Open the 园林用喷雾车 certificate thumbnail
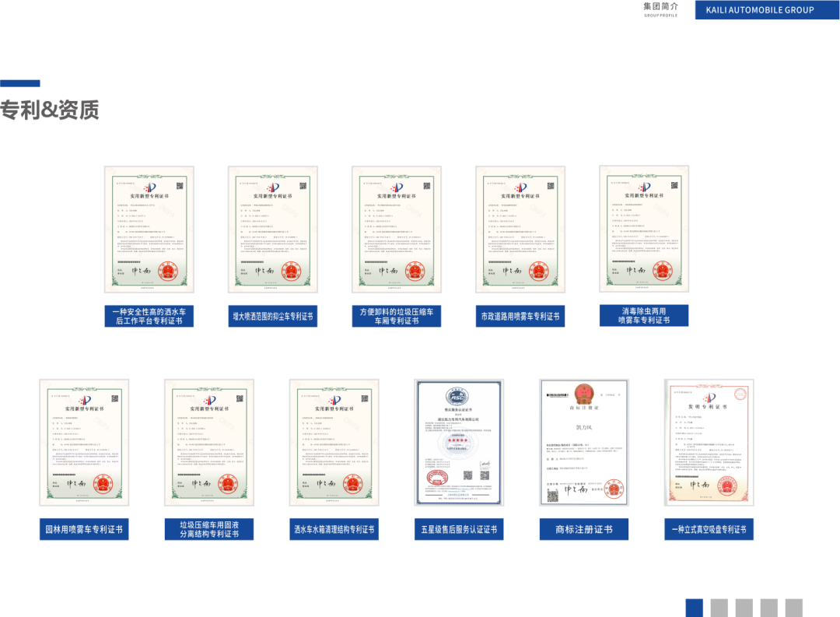 84,442
